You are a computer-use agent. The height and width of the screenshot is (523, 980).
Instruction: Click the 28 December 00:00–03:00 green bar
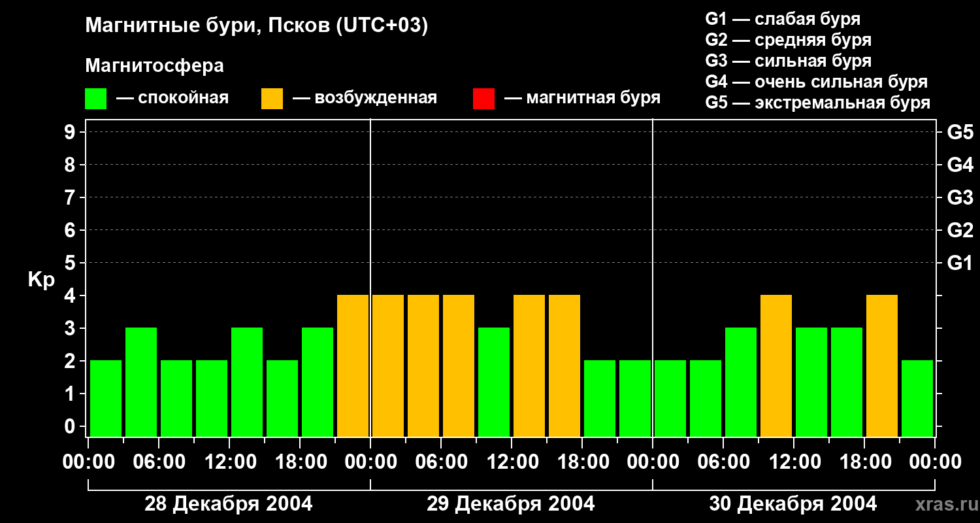106,398
